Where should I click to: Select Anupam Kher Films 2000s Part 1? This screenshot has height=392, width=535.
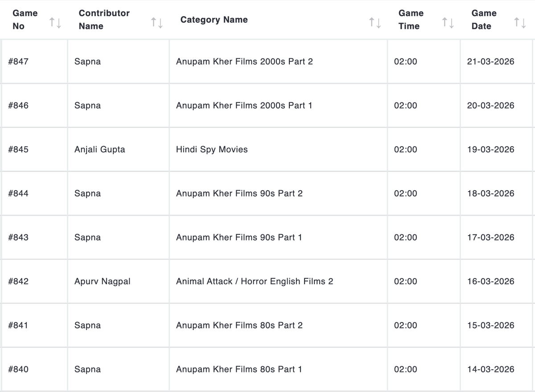(244, 106)
